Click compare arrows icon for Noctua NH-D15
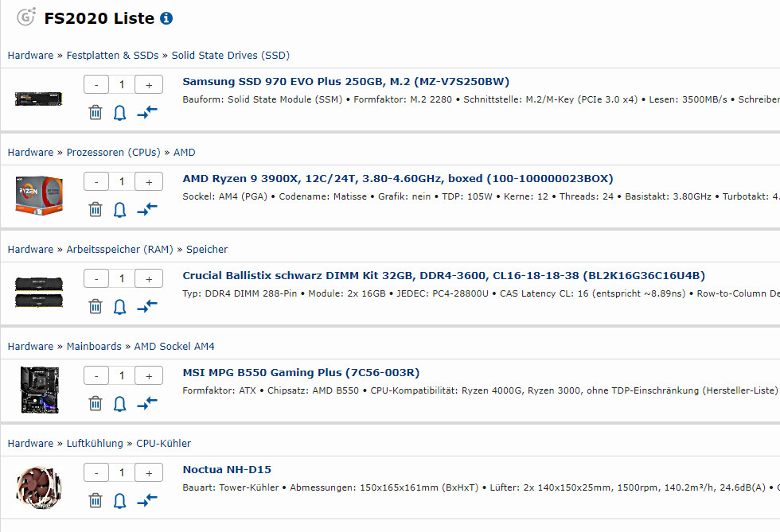This screenshot has width=780, height=532. 147,500
